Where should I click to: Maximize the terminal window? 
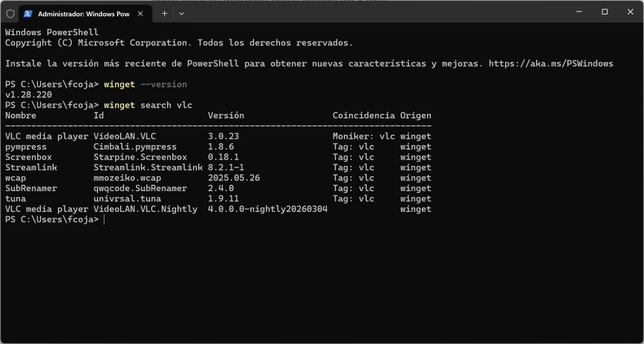pos(604,11)
